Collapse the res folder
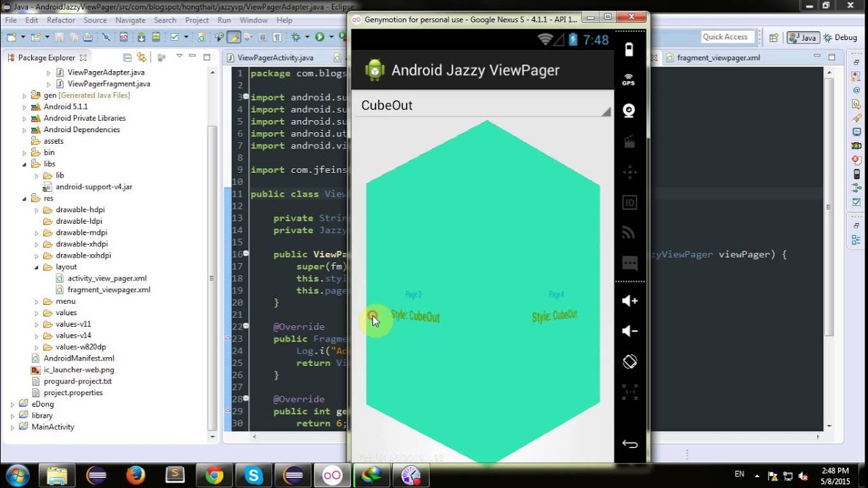The height and width of the screenshot is (488, 868). (25, 199)
